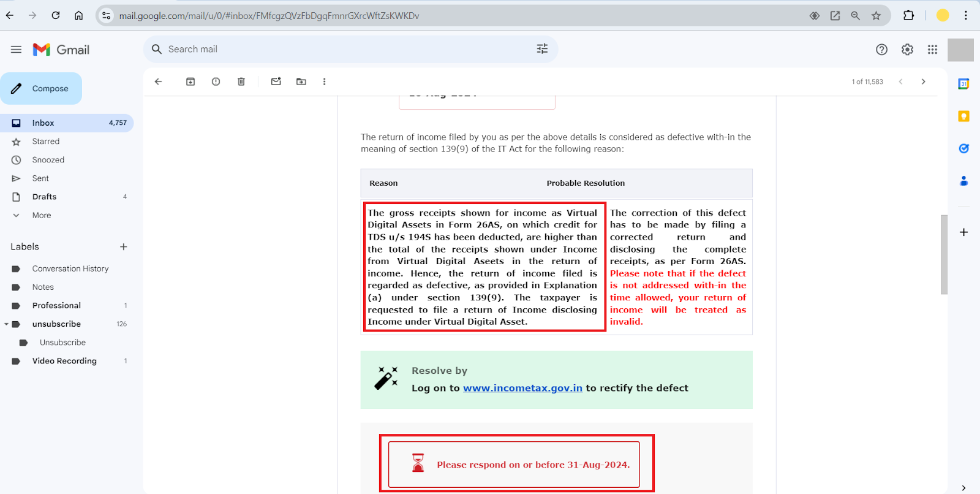
Task: Open Chrome profile yellow circle
Action: point(943,15)
